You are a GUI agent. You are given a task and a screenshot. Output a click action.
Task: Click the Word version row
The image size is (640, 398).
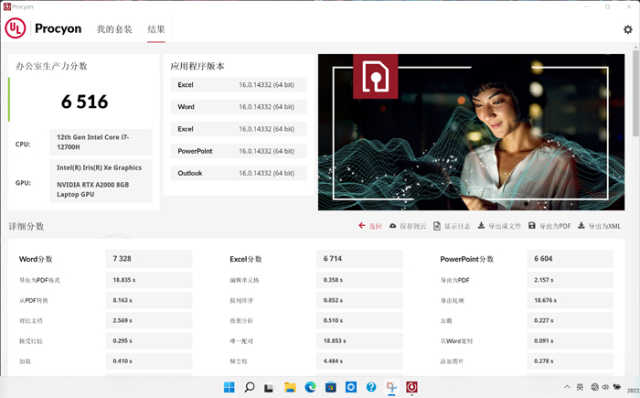click(238, 107)
